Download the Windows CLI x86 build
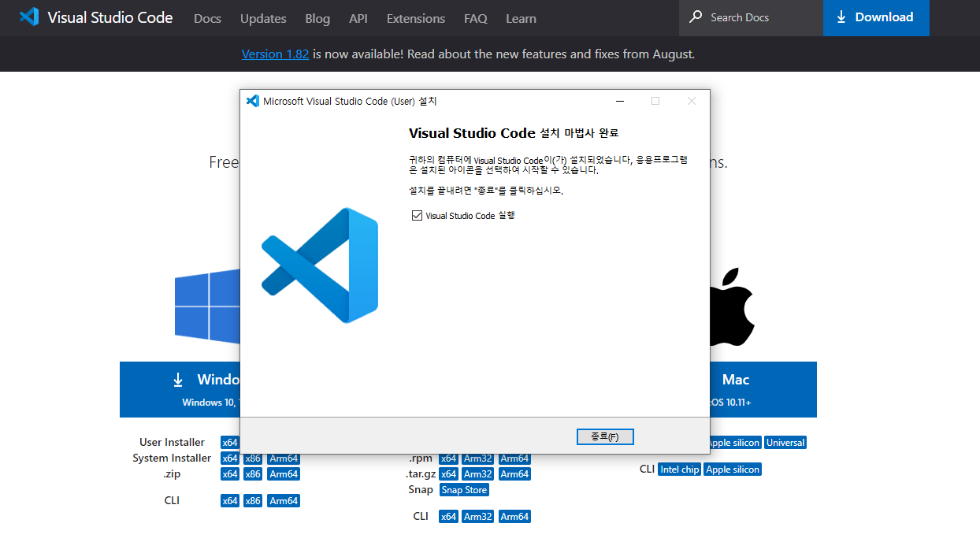 253,501
